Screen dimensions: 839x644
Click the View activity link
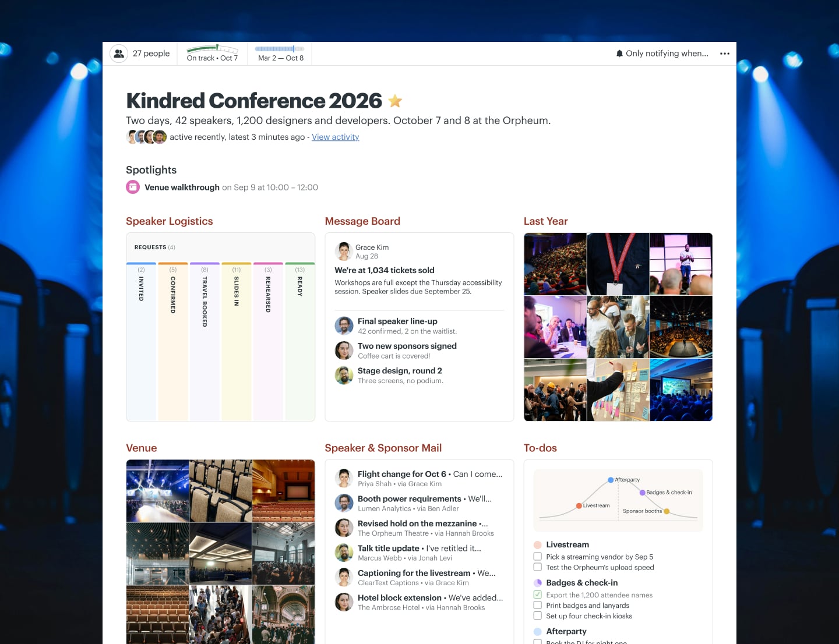point(336,137)
